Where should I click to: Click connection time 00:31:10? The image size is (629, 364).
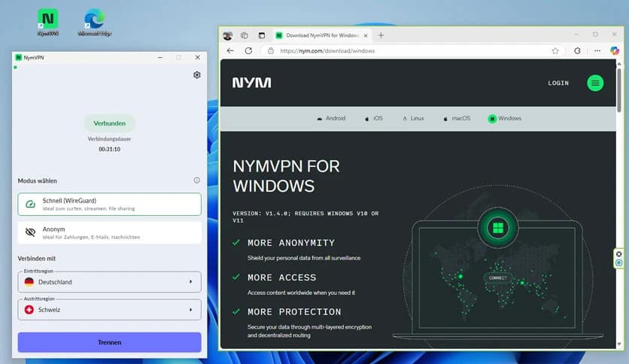(110, 149)
